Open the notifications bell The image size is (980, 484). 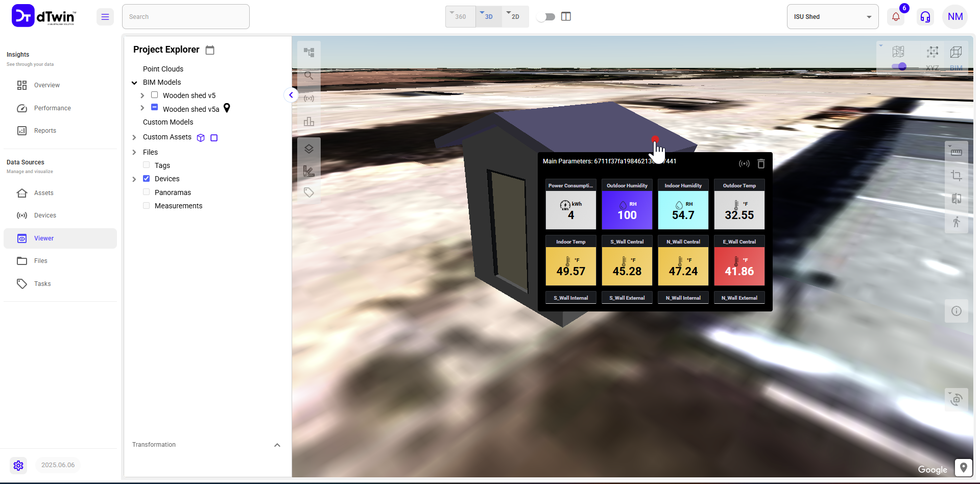tap(896, 17)
